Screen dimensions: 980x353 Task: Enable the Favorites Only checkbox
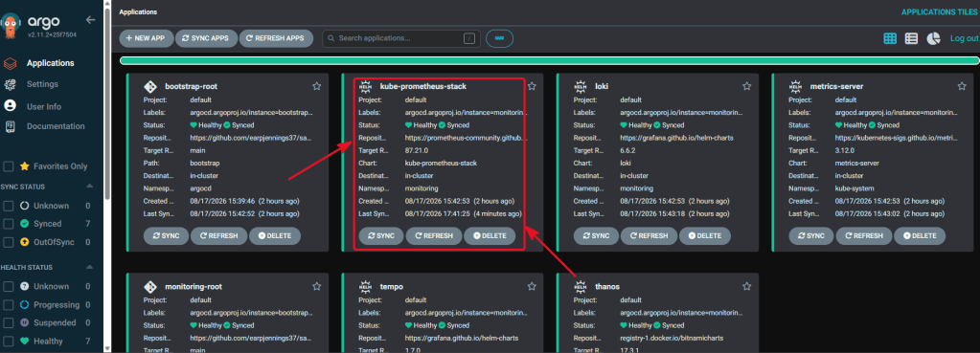pyautogui.click(x=9, y=166)
